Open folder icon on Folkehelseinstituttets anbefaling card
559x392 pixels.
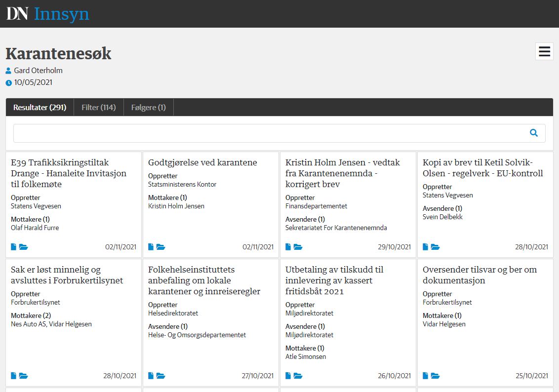160,376
